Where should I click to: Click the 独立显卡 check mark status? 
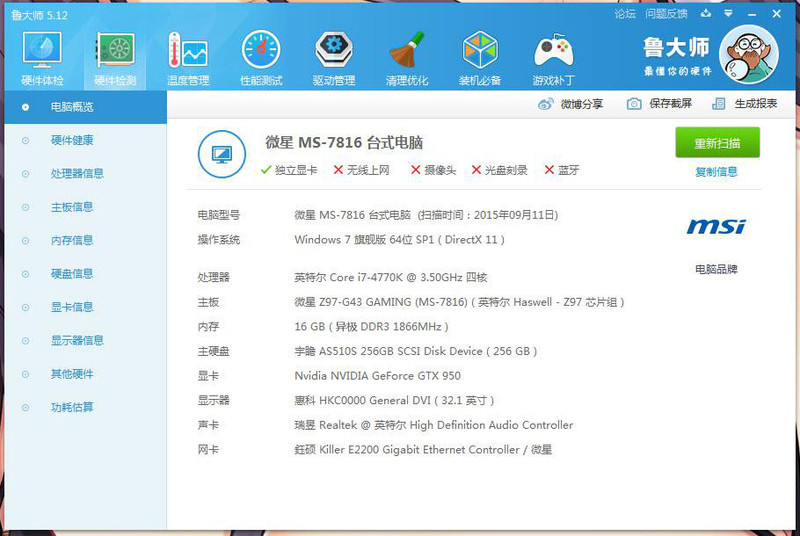[x=289, y=170]
